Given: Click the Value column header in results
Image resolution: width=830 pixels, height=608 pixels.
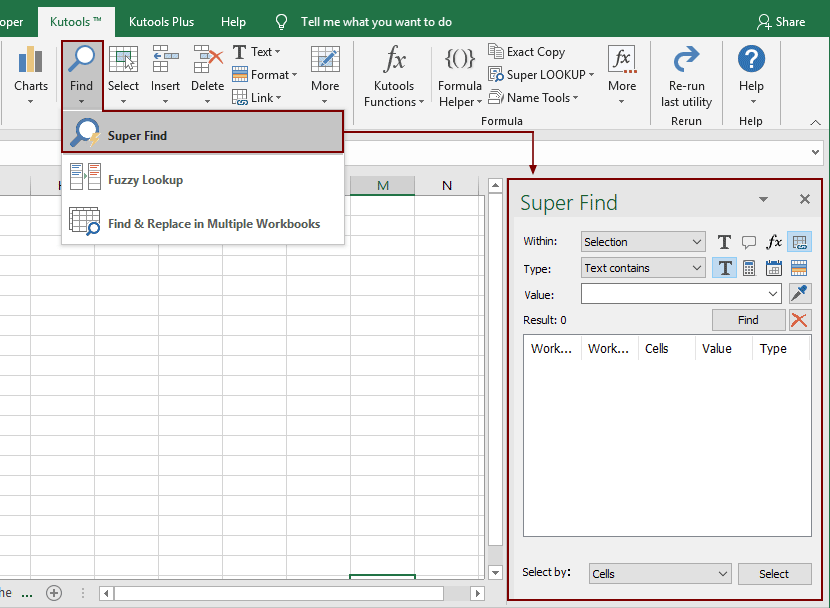Looking at the screenshot, I should point(724,349).
